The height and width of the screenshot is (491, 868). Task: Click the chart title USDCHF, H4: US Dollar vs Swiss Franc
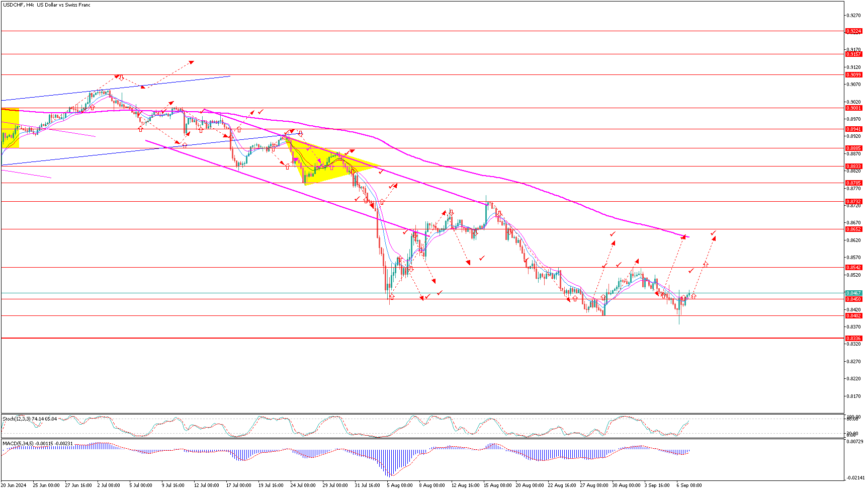tap(47, 5)
